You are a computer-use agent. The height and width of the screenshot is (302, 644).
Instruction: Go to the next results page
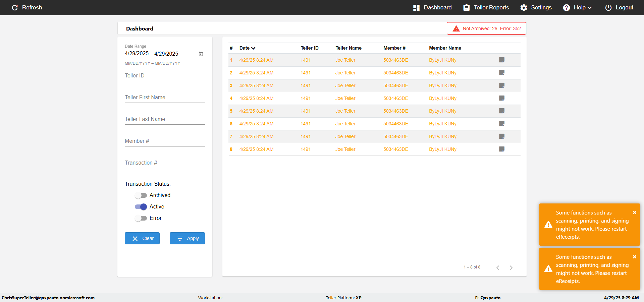[x=511, y=267]
